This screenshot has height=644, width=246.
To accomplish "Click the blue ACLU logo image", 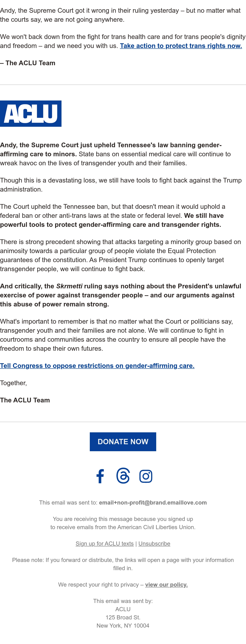I will pos(31,113).
